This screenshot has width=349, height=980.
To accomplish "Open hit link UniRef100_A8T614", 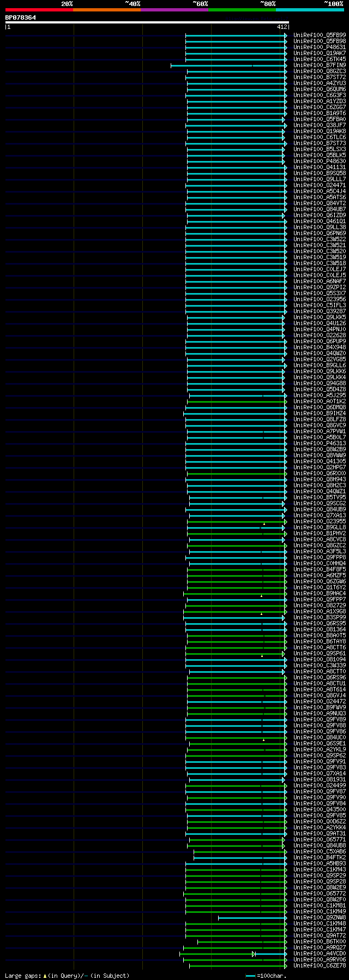I will click(x=320, y=689).
